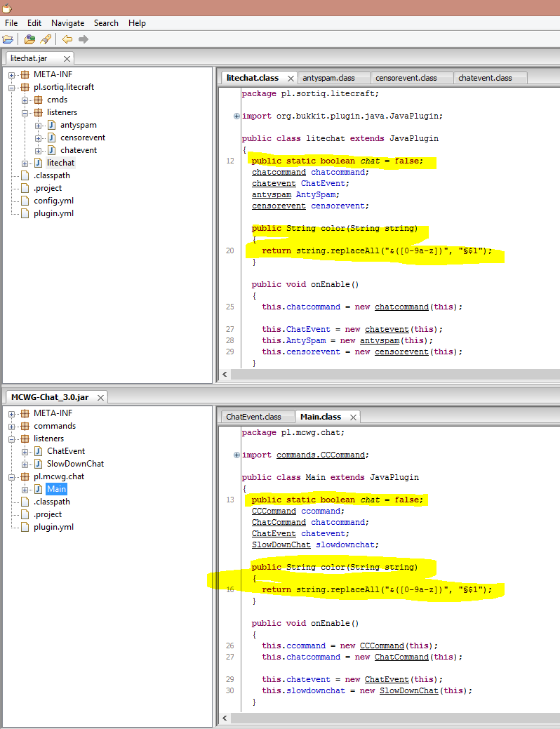The image size is (560, 729).
Task: Collapse listeners node in litechat.jar tree
Action: [x=25, y=112]
